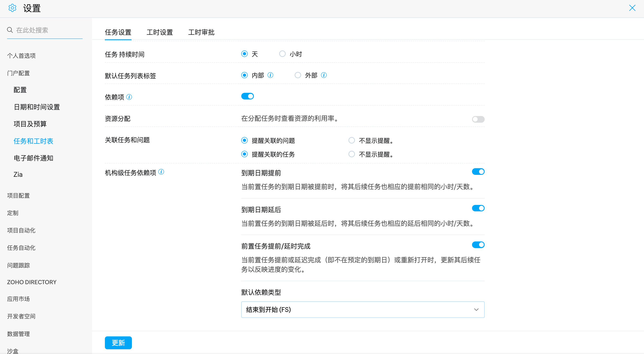Click info icon beside 机构级任务依赖项
This screenshot has height=354, width=644.
tap(161, 172)
